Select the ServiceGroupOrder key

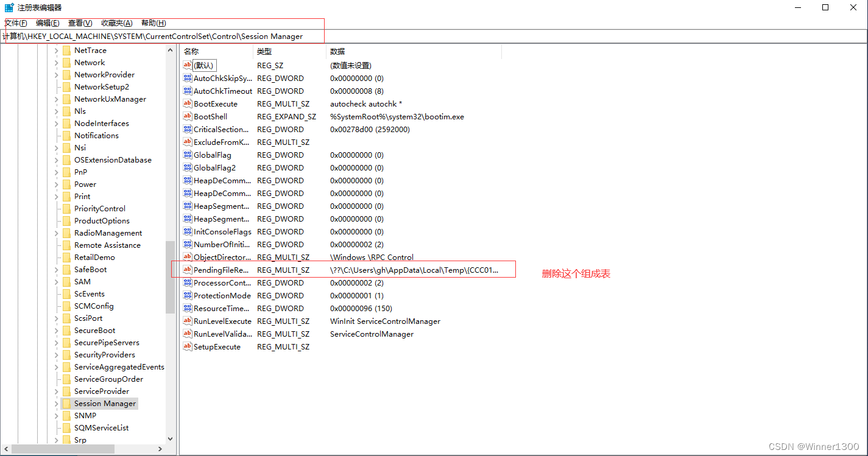tap(109, 379)
